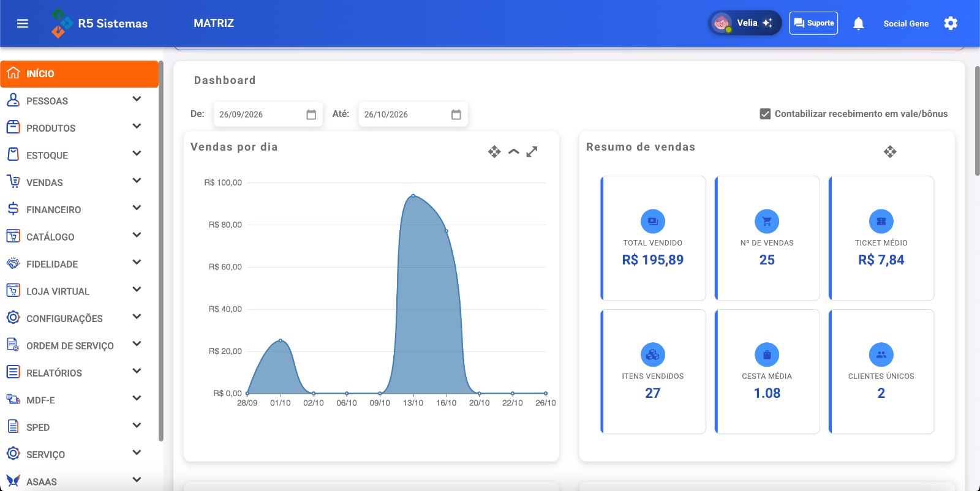Screen dimensions: 980x491
Task: Click the Total Vendido card icon
Action: click(x=653, y=221)
